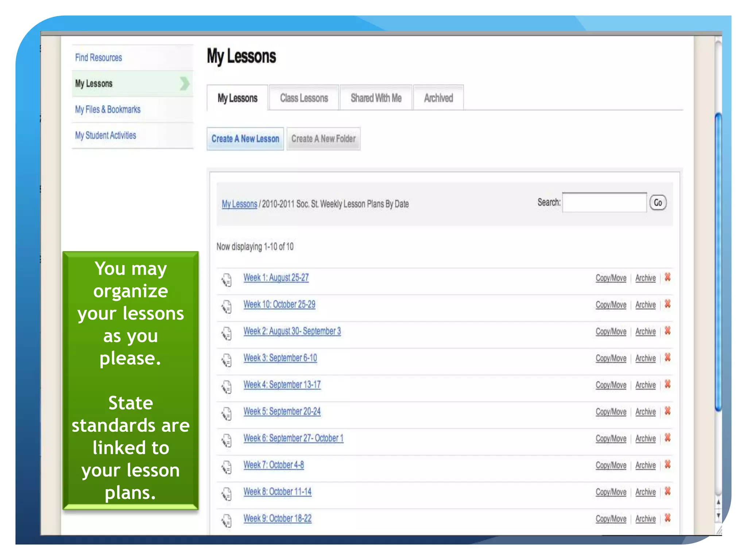The width and height of the screenshot is (747, 560).
Task: Click Create A New Folder button
Action: 323,139
